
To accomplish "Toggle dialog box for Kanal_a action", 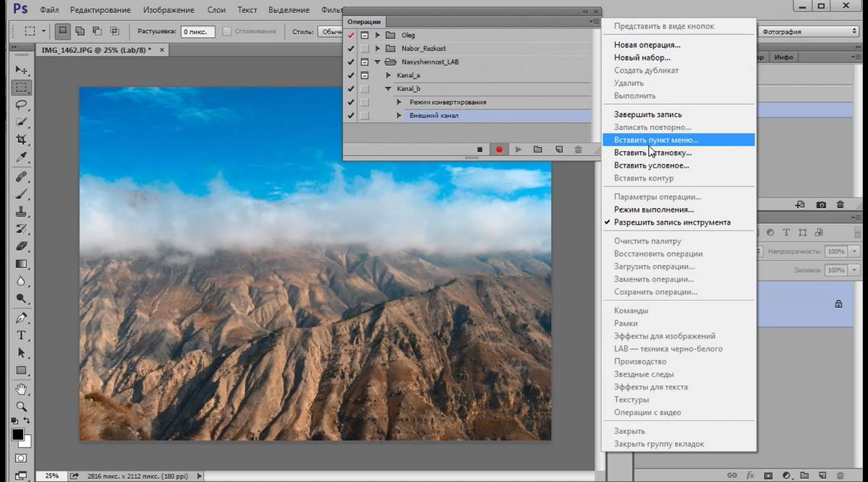I will point(365,75).
